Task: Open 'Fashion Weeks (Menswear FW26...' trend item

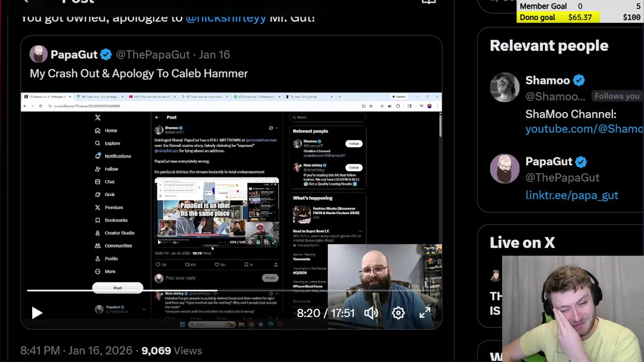Action: [328, 214]
